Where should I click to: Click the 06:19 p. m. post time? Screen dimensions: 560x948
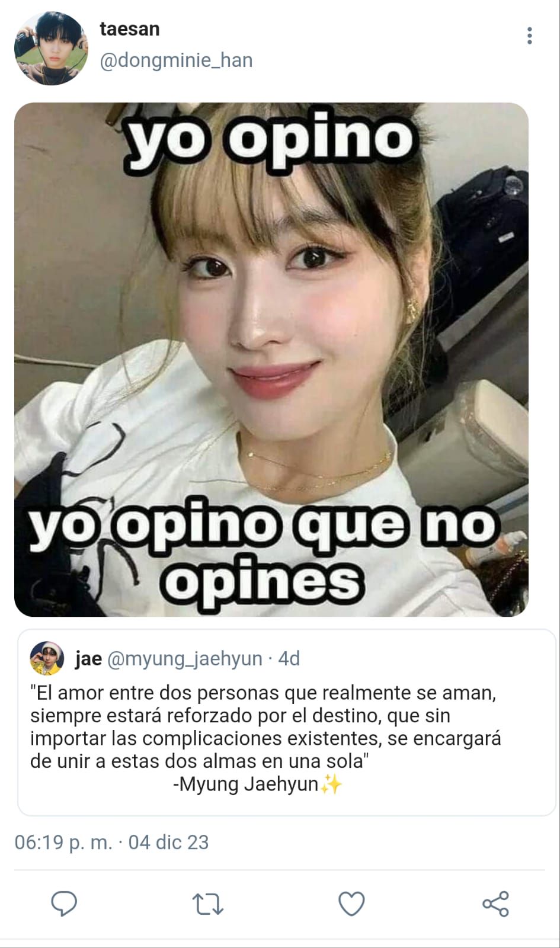point(63,843)
